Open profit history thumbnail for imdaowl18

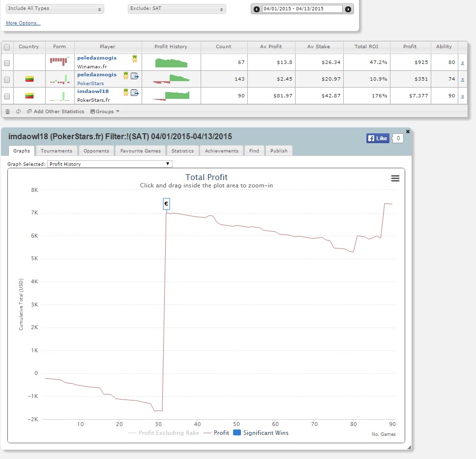(x=171, y=96)
